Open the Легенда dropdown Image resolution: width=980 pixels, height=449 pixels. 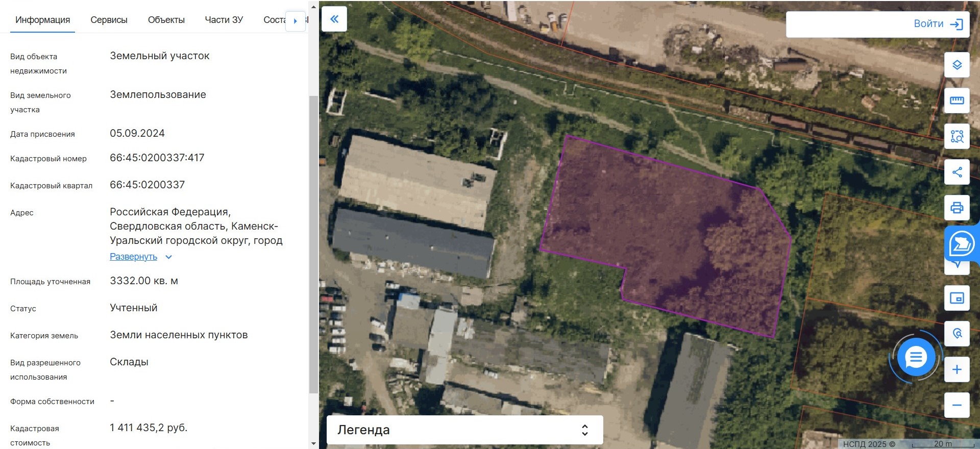coord(464,430)
